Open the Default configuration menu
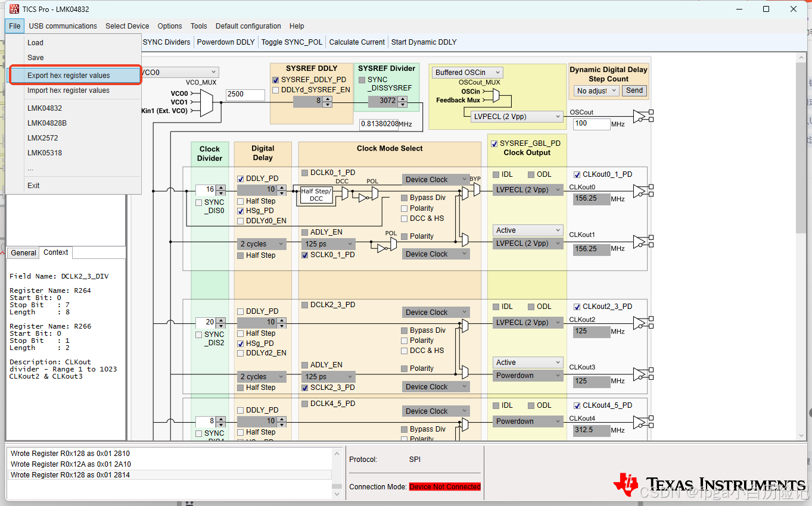Screen dimensions: 812x506 pyautogui.click(x=248, y=26)
